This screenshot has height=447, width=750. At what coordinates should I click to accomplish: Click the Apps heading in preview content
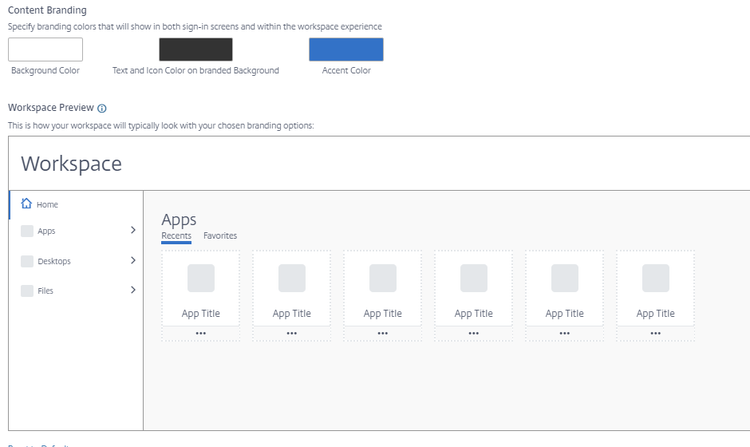click(179, 220)
